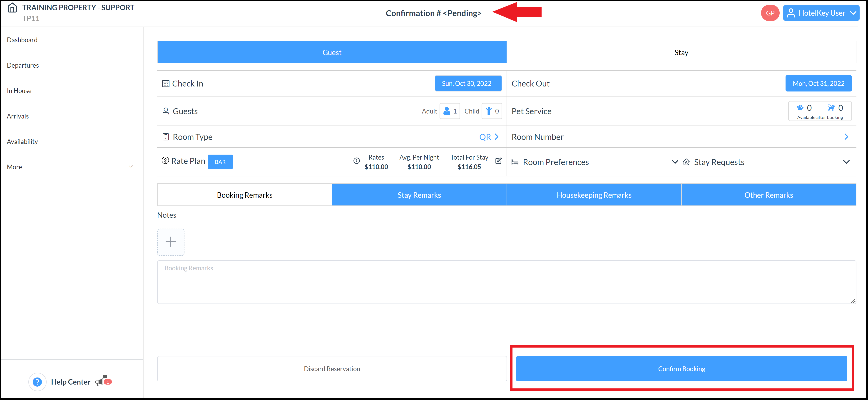Open the Help Center question mark icon

37,381
